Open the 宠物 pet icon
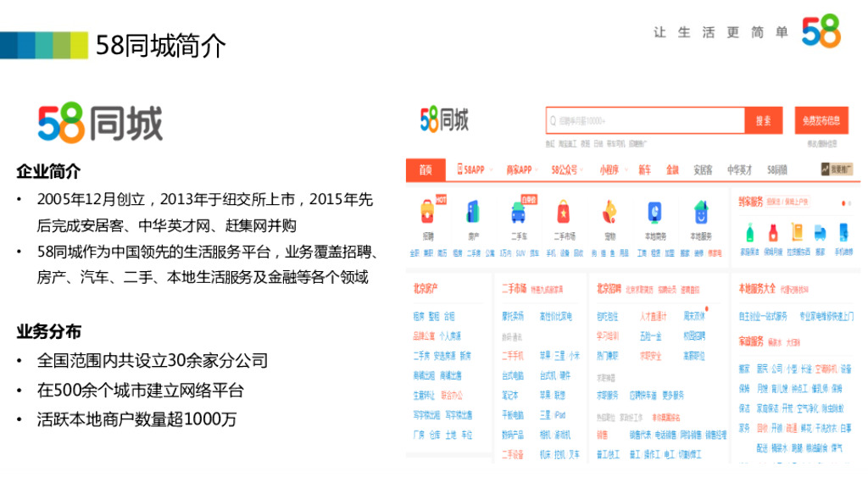 point(609,212)
